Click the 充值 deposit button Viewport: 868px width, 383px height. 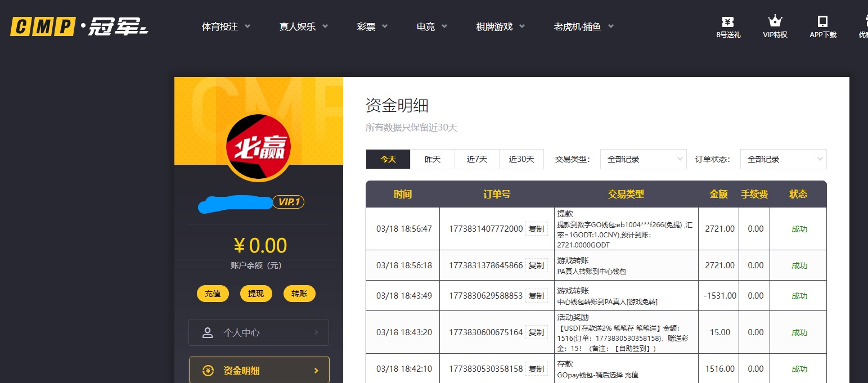point(213,293)
